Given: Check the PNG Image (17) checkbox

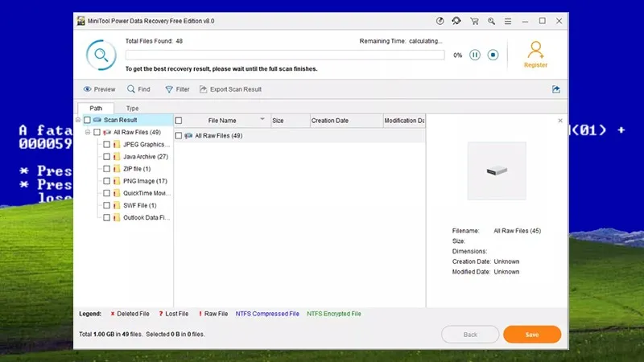Looking at the screenshot, I should [107, 181].
